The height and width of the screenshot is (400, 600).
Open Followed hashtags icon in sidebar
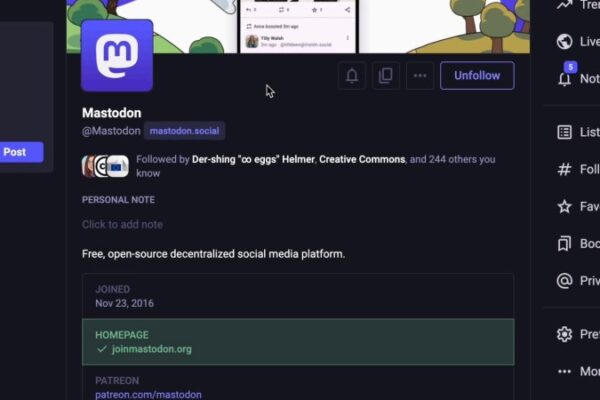point(564,169)
